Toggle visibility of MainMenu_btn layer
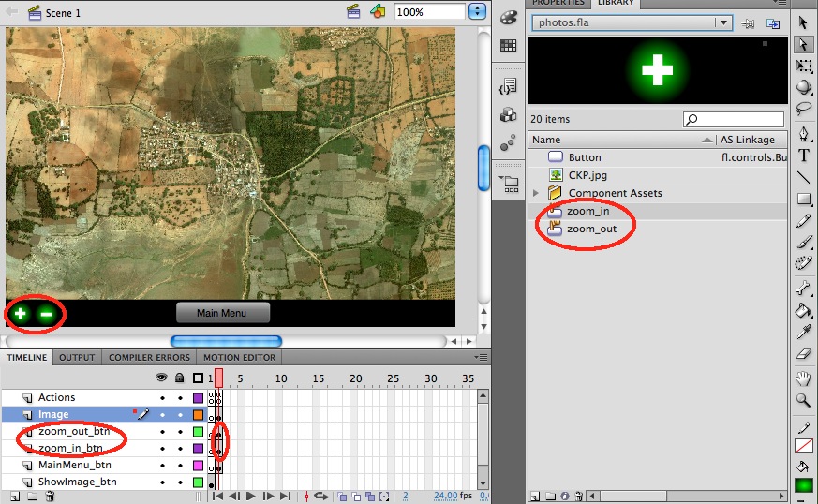 pyautogui.click(x=162, y=466)
